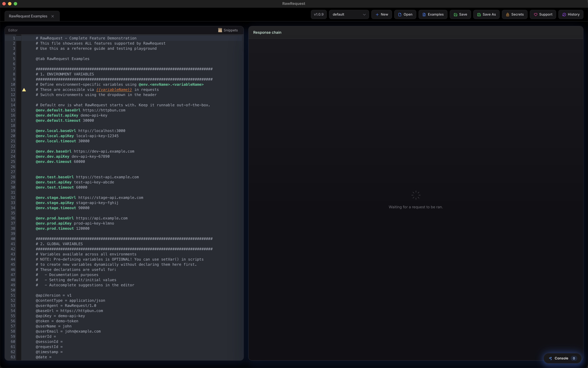
Task: Click the warning triangle on line 11
Action: [x=24, y=90]
